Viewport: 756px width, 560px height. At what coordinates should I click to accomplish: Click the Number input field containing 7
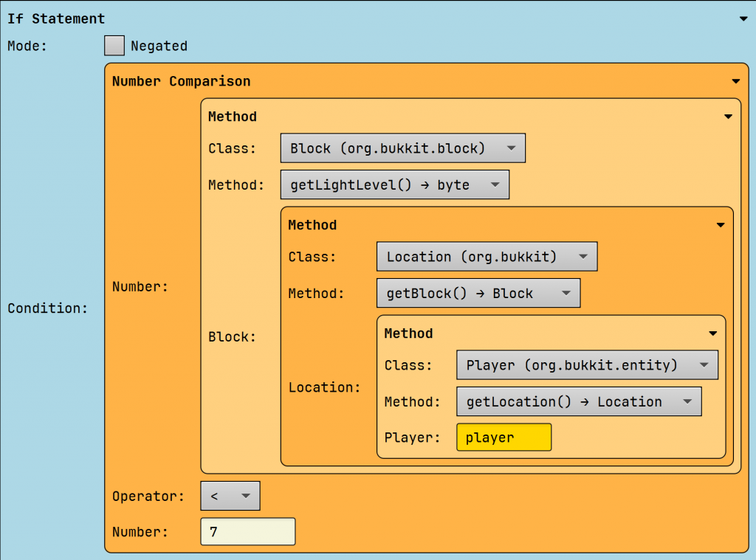click(247, 532)
